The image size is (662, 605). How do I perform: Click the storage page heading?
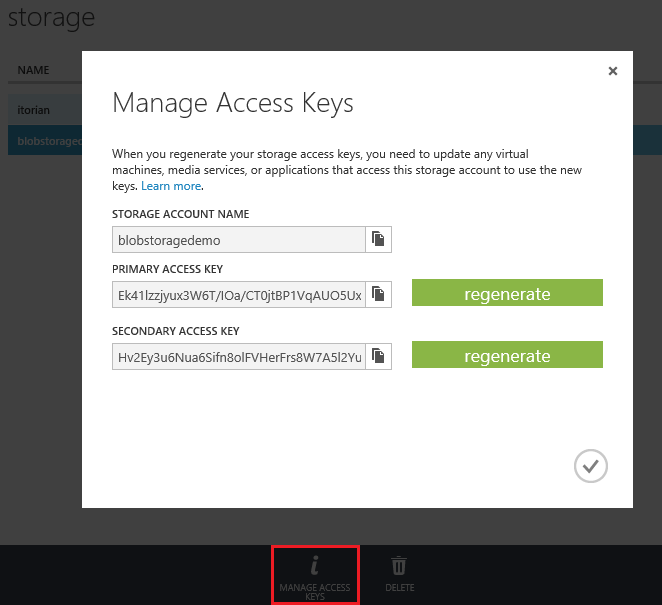pyautogui.click(x=52, y=18)
